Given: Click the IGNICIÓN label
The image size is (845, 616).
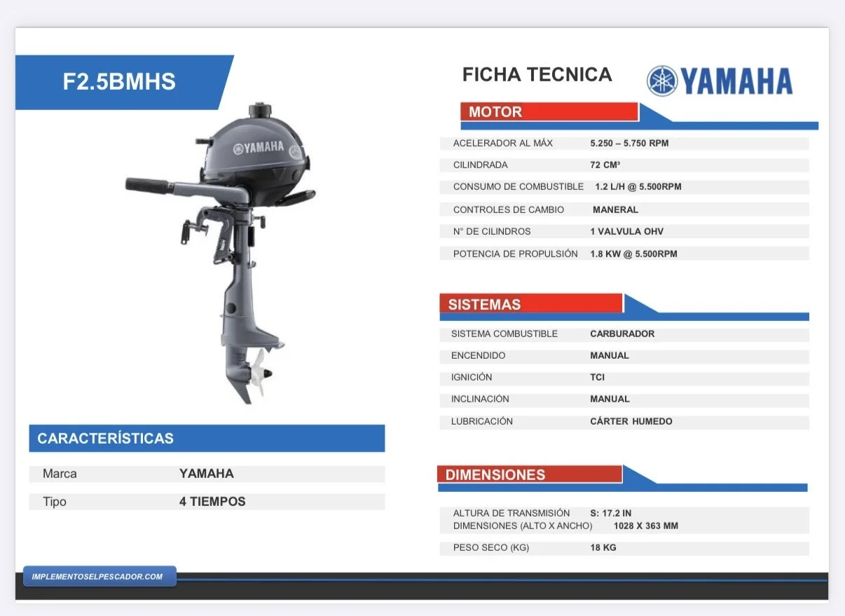Looking at the screenshot, I should click(472, 378).
